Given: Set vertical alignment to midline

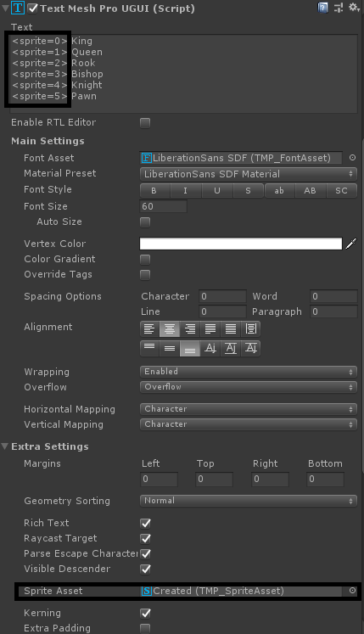Looking at the screenshot, I should pyautogui.click(x=231, y=348).
